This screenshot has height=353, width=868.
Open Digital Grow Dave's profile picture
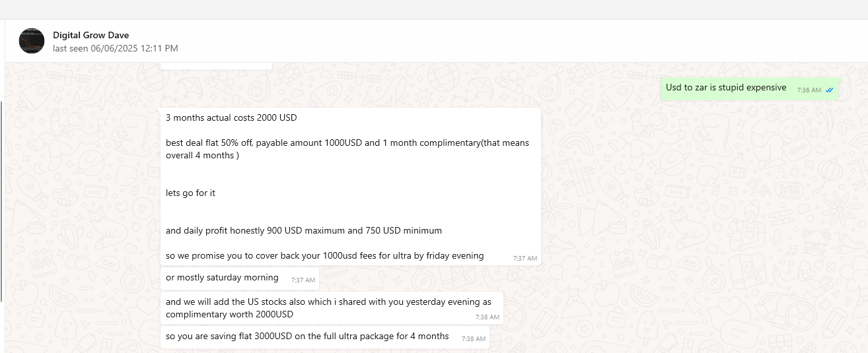[x=32, y=41]
